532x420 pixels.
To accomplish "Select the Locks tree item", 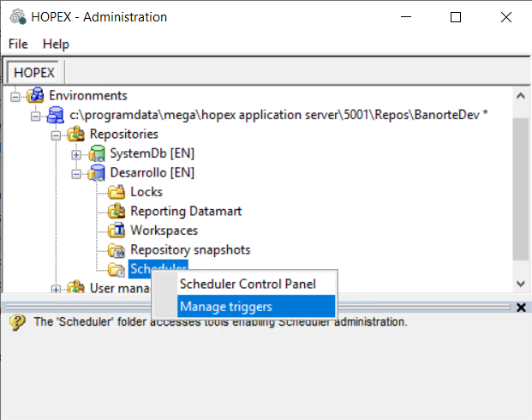I will (146, 192).
